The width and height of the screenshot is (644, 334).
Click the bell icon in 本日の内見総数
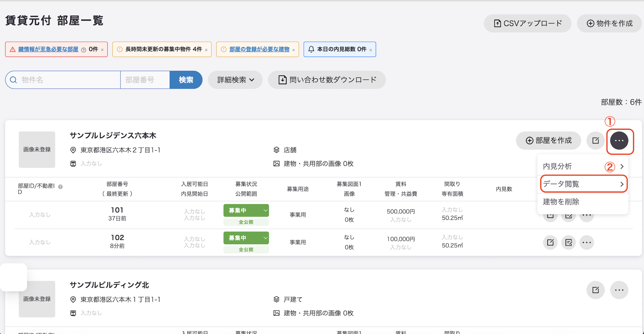[x=311, y=49]
